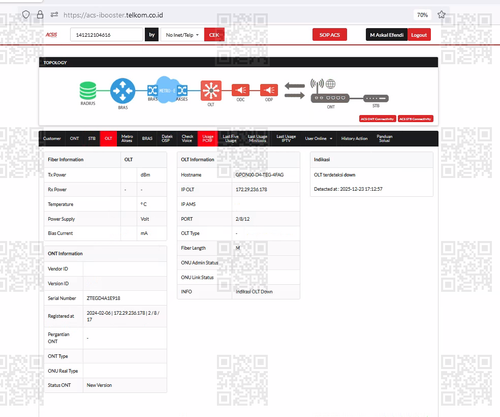Open the Check Voice tab

click(x=187, y=138)
